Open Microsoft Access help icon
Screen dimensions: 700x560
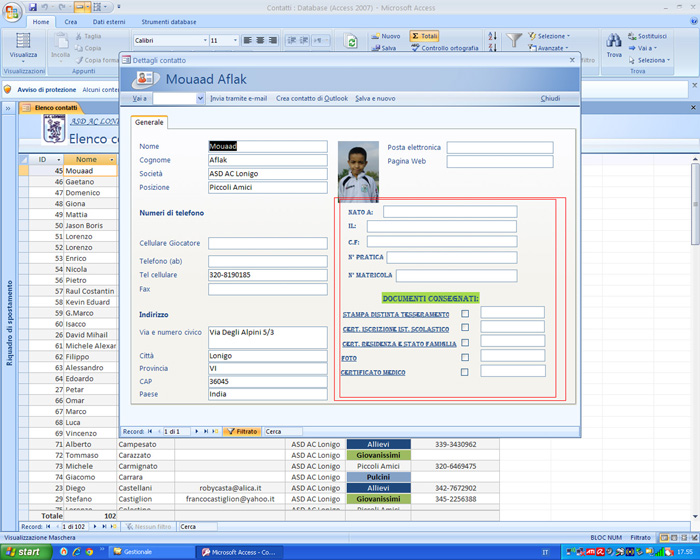click(x=694, y=21)
